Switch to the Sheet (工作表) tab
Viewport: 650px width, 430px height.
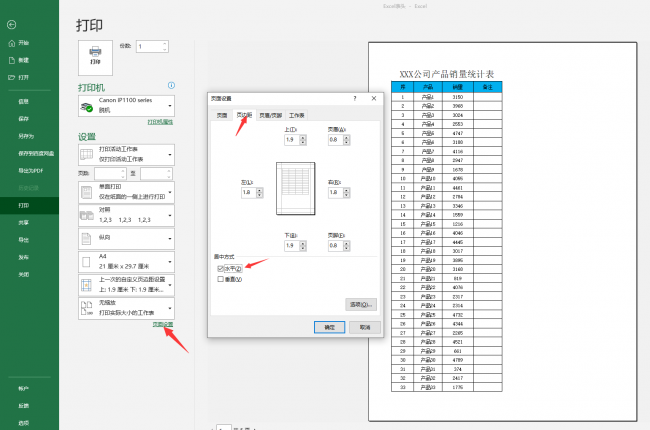296,115
